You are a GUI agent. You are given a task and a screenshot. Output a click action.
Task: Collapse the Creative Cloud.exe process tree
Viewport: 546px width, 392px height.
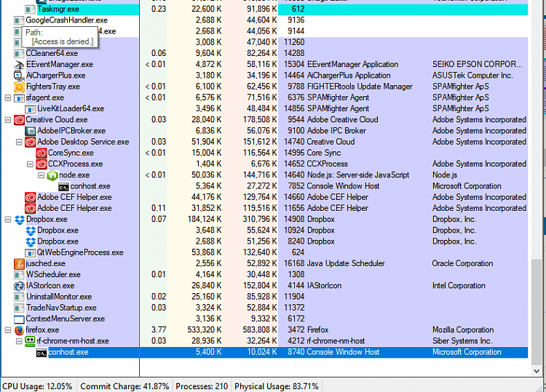pos(8,120)
